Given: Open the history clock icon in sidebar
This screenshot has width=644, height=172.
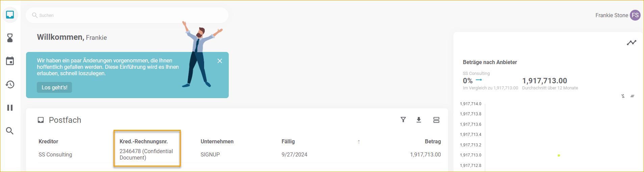Looking at the screenshot, I should [x=10, y=84].
